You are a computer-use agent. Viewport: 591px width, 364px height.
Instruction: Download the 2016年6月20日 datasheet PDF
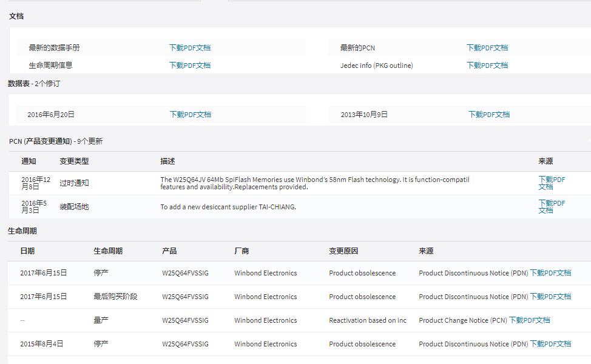pyautogui.click(x=191, y=114)
